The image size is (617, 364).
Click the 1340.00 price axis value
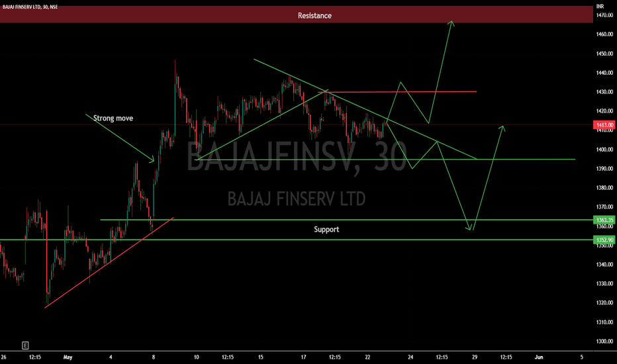tap(605, 265)
